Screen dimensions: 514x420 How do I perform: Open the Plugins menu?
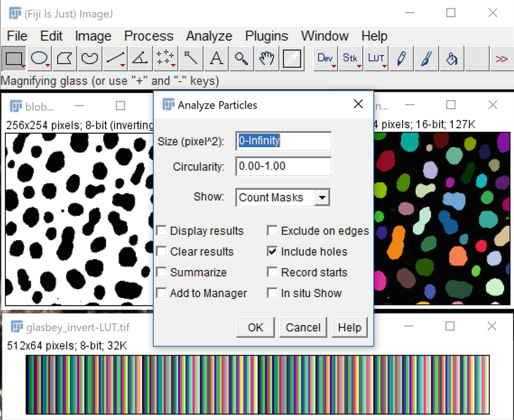coord(266,36)
